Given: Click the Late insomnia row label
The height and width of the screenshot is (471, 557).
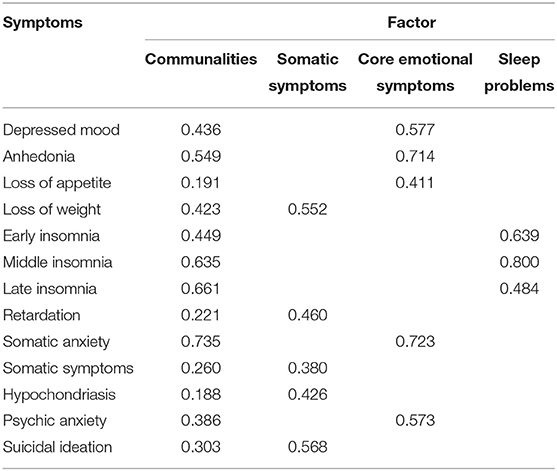Looking at the screenshot, I should (x=50, y=288).
